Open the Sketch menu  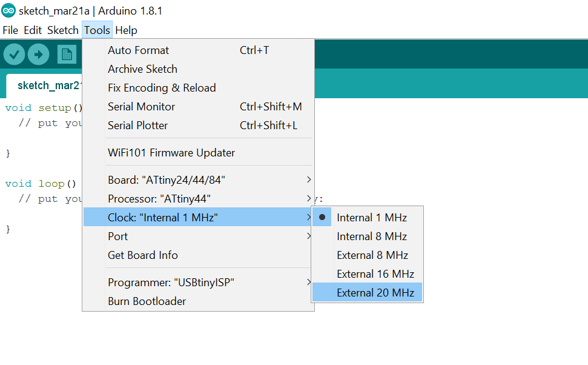tap(62, 30)
